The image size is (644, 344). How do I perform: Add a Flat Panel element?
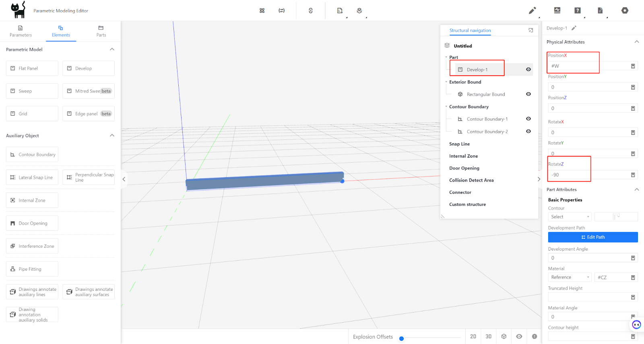pyautogui.click(x=32, y=68)
